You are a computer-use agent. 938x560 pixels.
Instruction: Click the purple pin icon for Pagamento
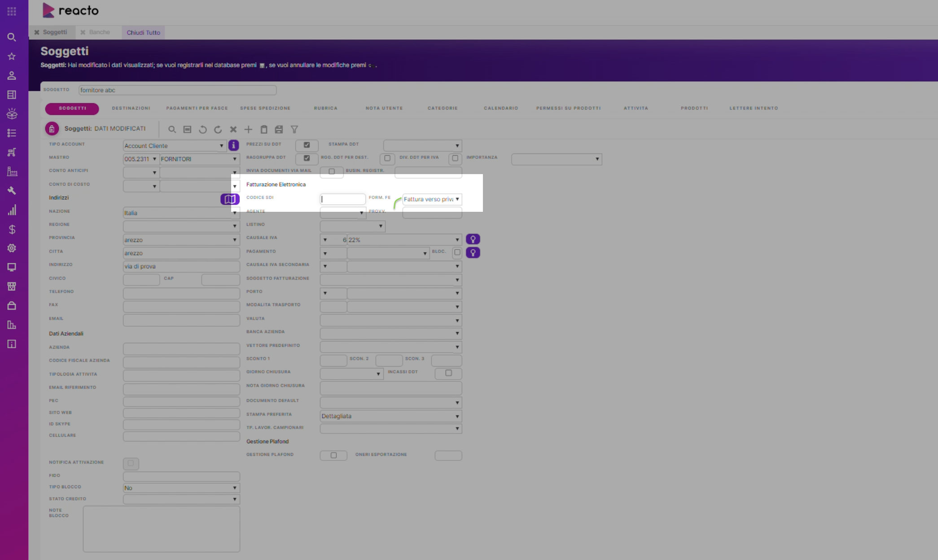tap(473, 253)
